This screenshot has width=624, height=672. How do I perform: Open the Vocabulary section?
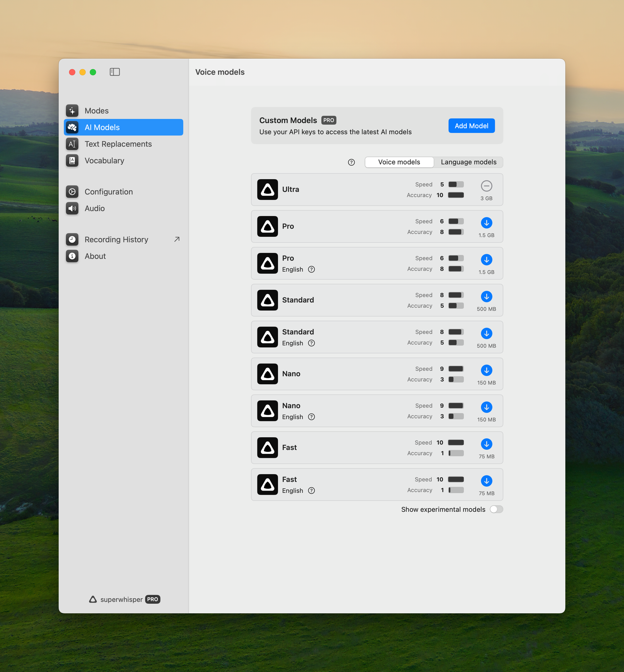(x=104, y=160)
